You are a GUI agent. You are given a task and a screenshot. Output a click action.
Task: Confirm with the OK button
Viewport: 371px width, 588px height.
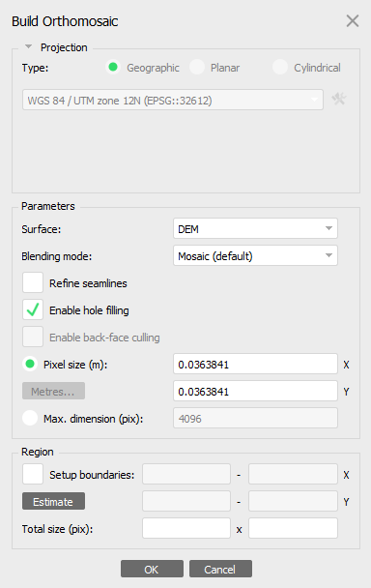point(152,570)
